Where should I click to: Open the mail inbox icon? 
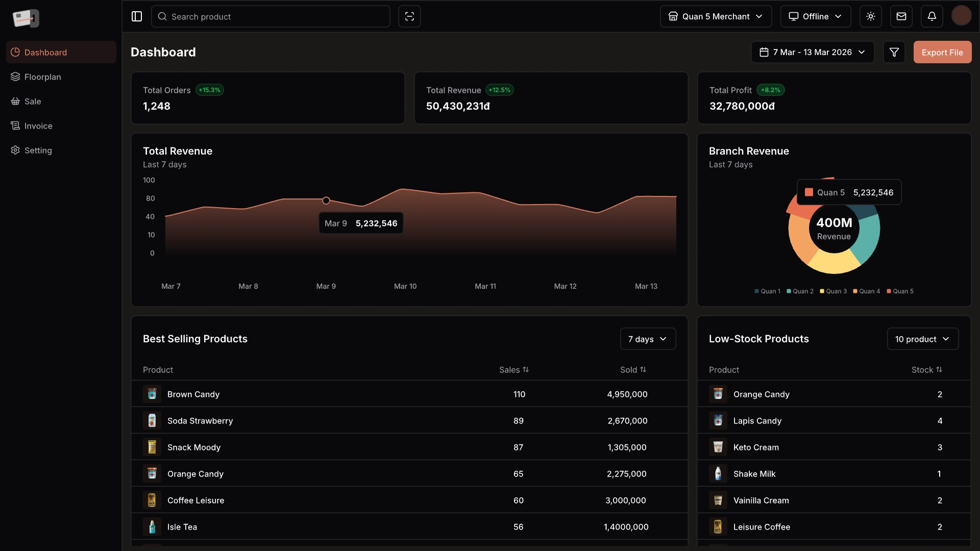(901, 16)
